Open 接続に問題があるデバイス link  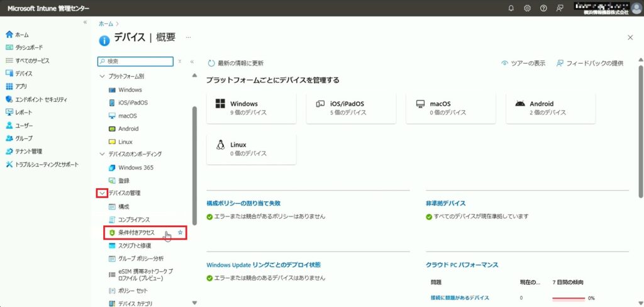[460, 298]
